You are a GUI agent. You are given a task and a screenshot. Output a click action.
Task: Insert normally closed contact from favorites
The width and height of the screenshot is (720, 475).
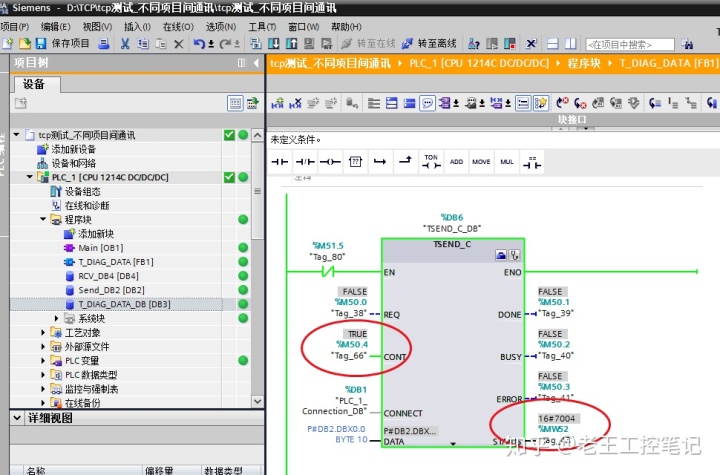point(305,162)
